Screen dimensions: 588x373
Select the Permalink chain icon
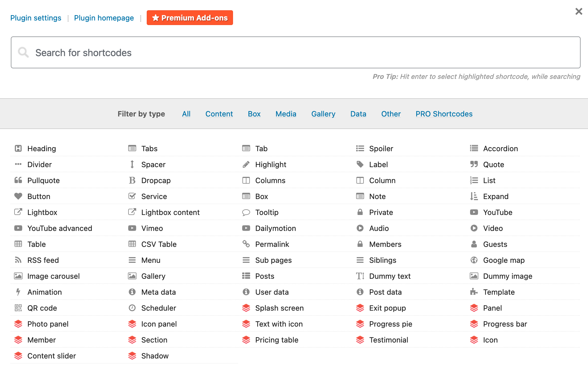pyautogui.click(x=246, y=244)
